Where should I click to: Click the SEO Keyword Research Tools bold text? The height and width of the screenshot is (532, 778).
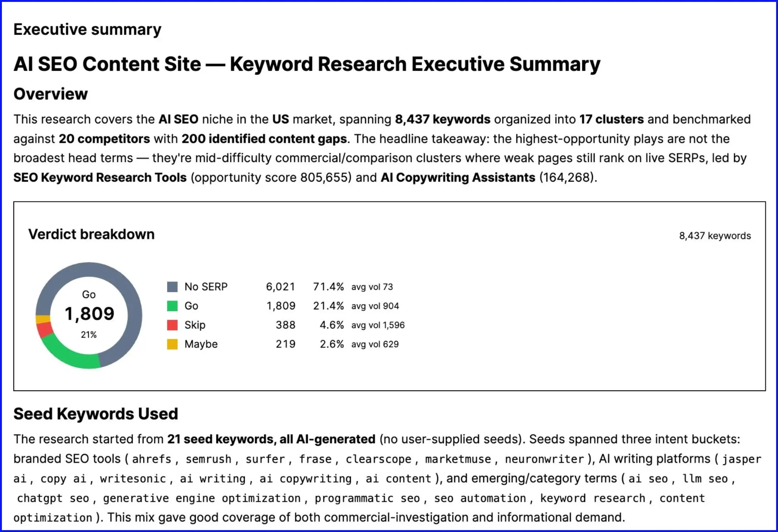pyautogui.click(x=100, y=177)
